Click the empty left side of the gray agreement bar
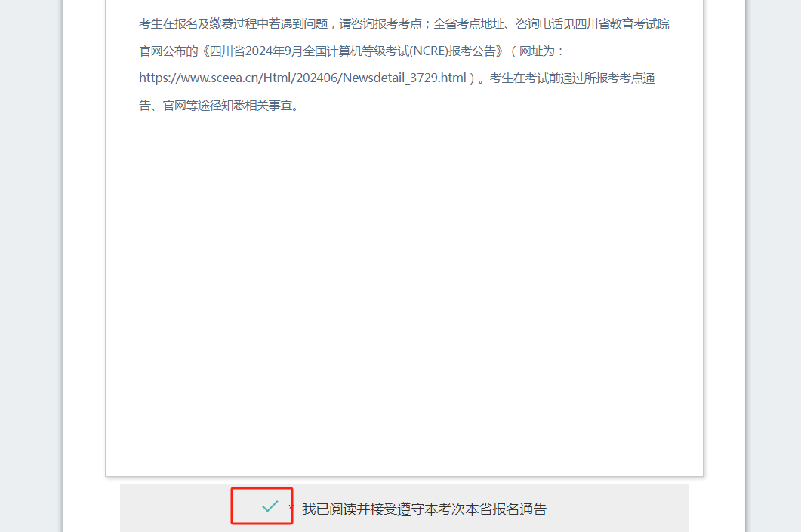This screenshot has height=532, width=801. tap(175, 509)
